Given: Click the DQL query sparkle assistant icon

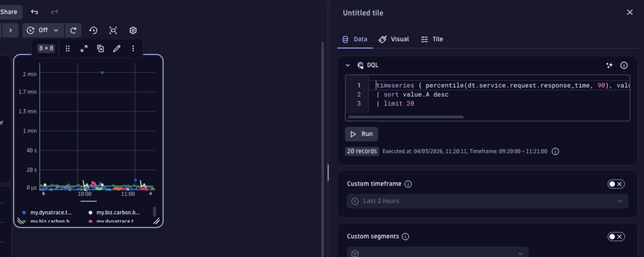Looking at the screenshot, I should pos(610,65).
